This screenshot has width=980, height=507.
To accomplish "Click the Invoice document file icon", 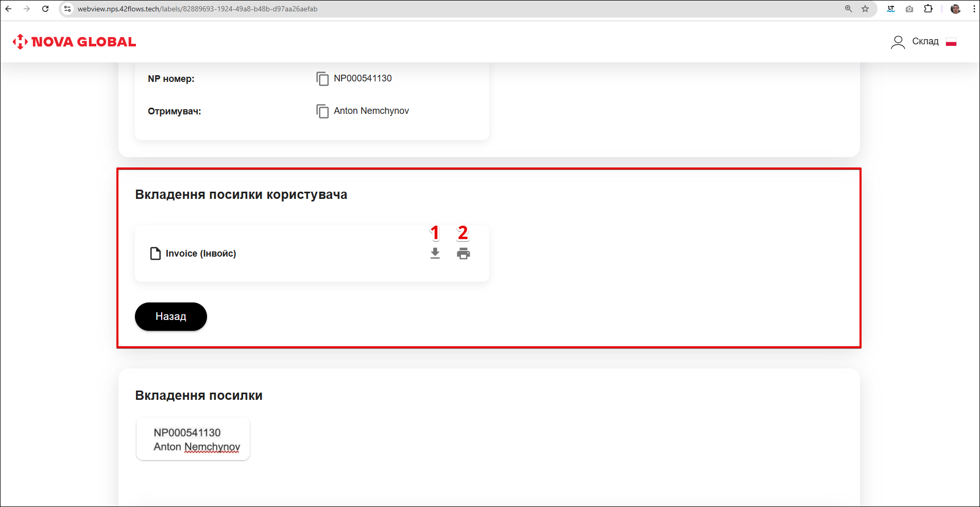I will click(155, 253).
